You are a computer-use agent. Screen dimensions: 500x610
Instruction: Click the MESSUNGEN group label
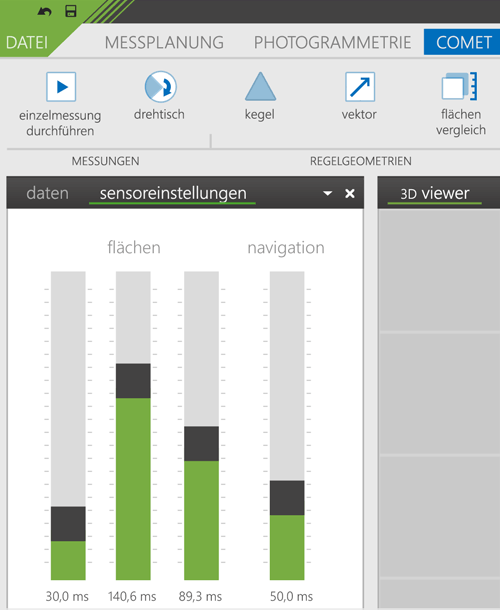click(x=105, y=161)
